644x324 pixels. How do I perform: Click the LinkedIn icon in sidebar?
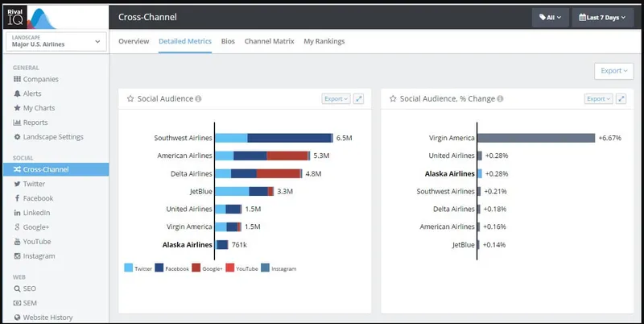[x=17, y=213]
